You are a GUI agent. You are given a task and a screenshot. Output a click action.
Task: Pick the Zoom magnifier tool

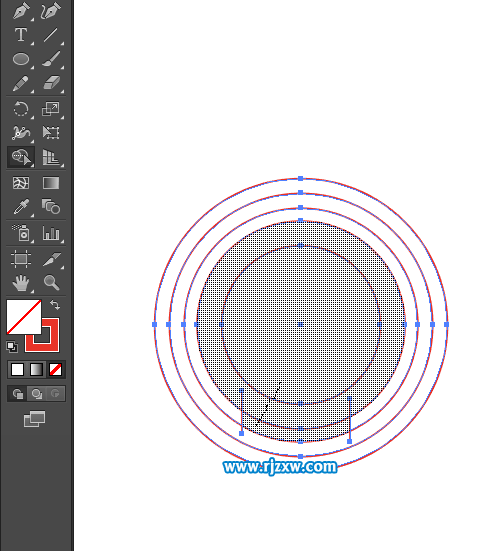[51, 283]
